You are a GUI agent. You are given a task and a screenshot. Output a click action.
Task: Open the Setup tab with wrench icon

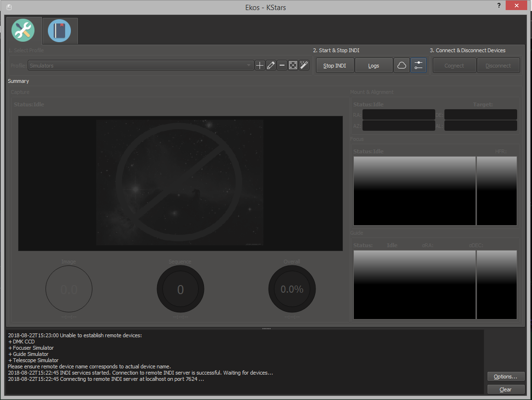pyautogui.click(x=23, y=30)
